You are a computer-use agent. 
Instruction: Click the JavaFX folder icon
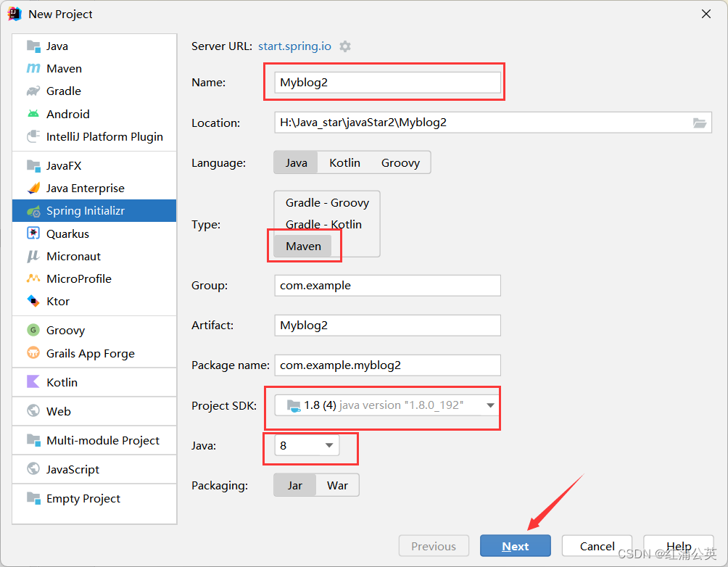[x=33, y=166]
